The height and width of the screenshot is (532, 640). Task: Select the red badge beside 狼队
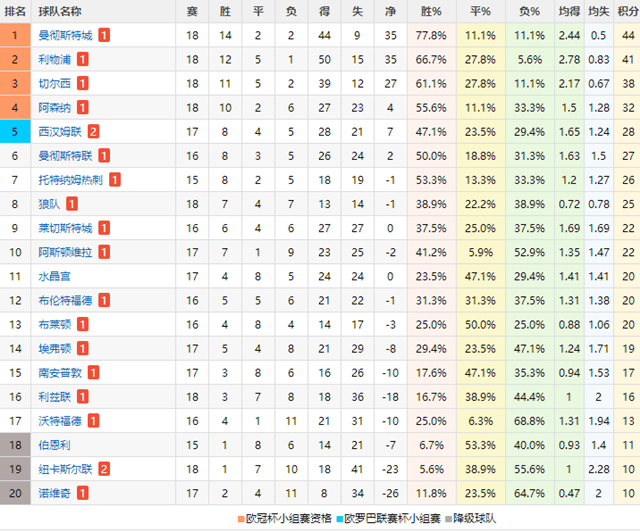point(72,203)
